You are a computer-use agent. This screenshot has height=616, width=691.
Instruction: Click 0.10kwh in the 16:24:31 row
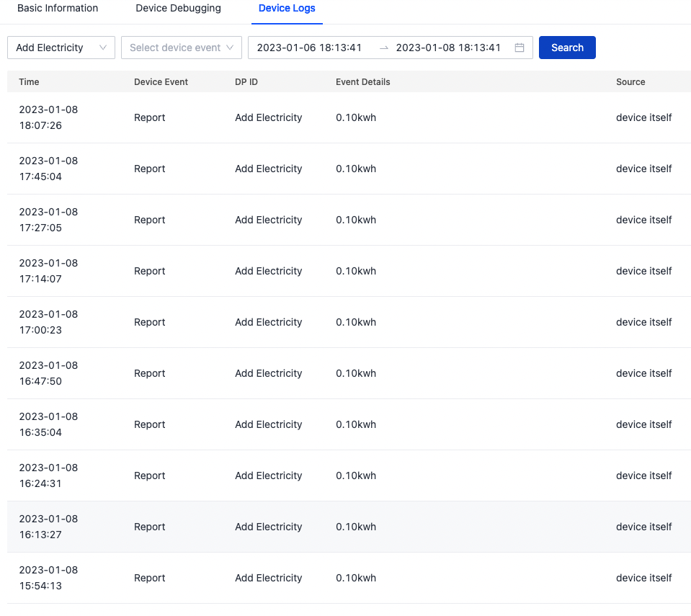[356, 476]
